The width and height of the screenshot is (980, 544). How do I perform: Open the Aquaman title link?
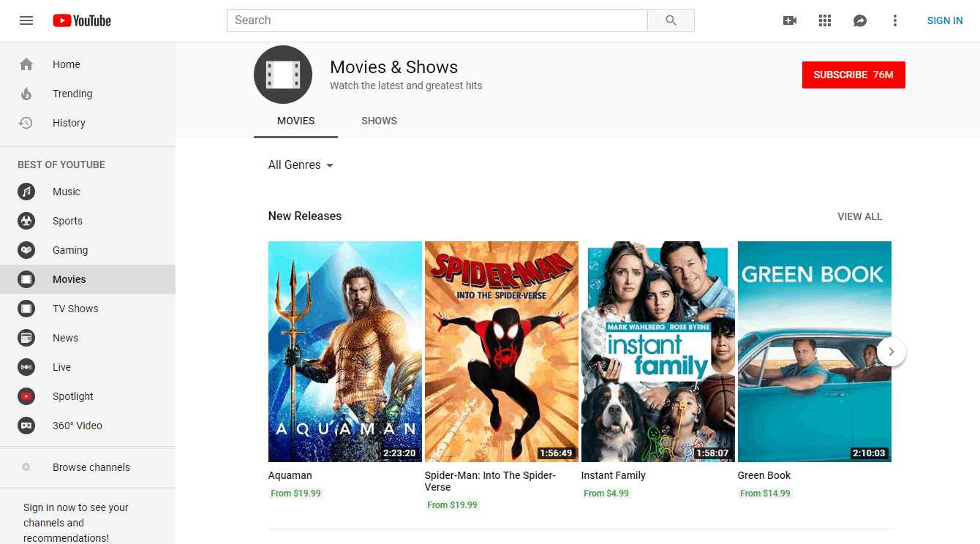[x=290, y=475]
